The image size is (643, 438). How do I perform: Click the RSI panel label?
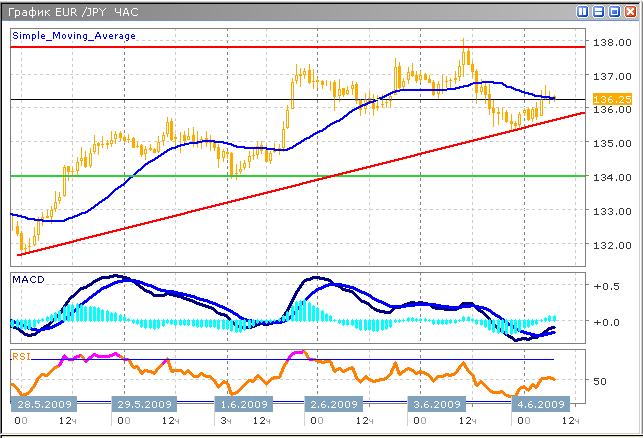22,356
